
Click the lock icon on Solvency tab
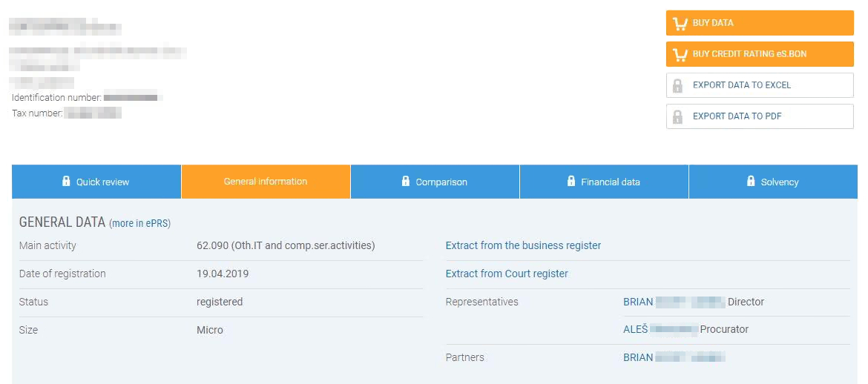pos(751,181)
